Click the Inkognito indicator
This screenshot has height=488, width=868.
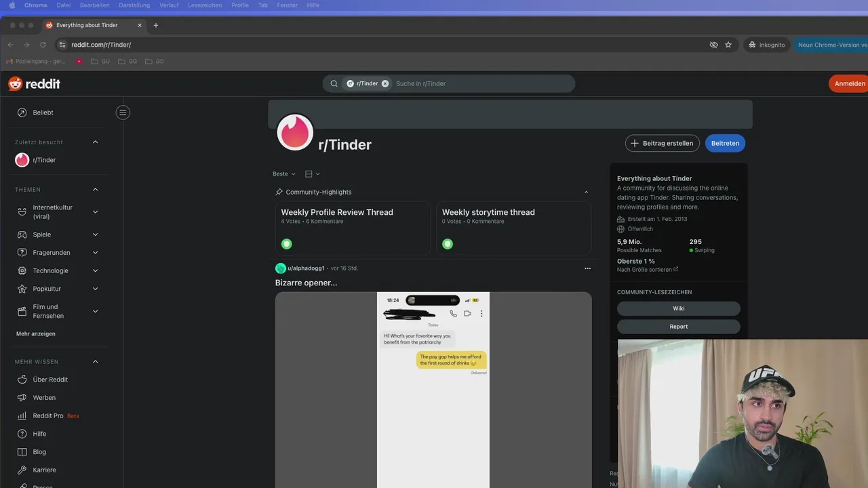767,45
